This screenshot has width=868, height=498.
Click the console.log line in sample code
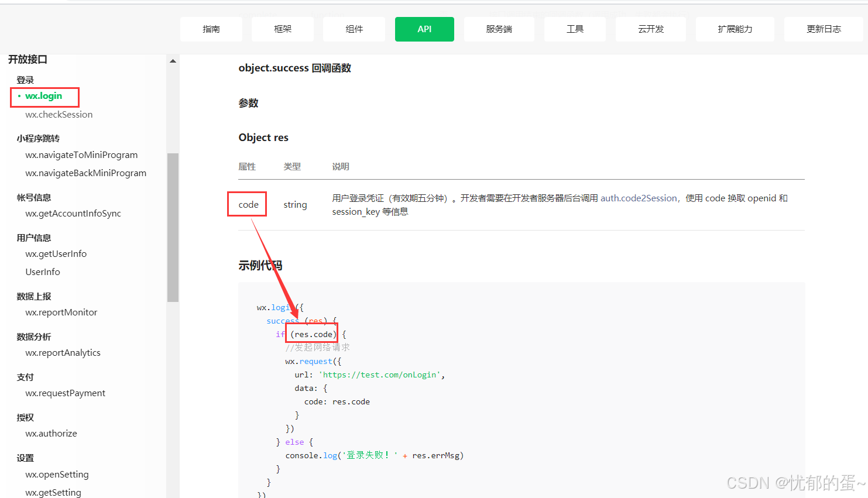coord(375,455)
